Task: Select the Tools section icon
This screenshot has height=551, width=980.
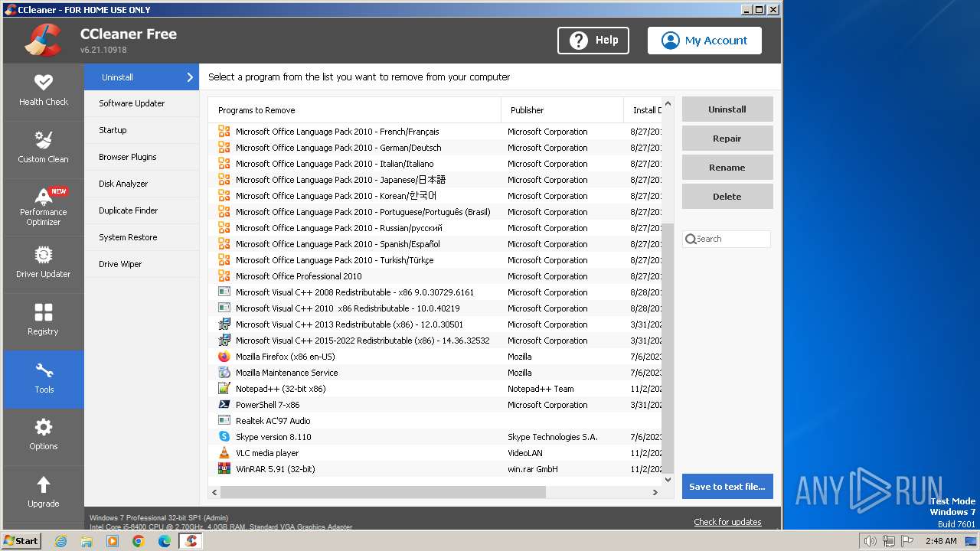Action: coord(44,371)
